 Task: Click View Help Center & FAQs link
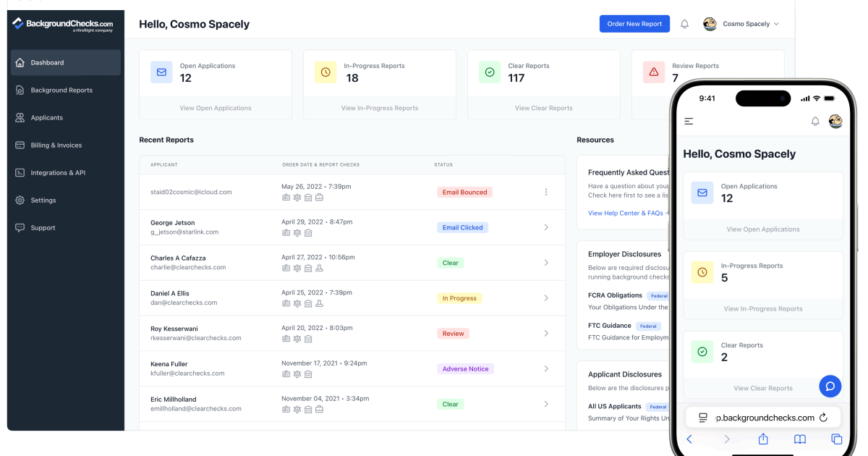click(x=626, y=214)
